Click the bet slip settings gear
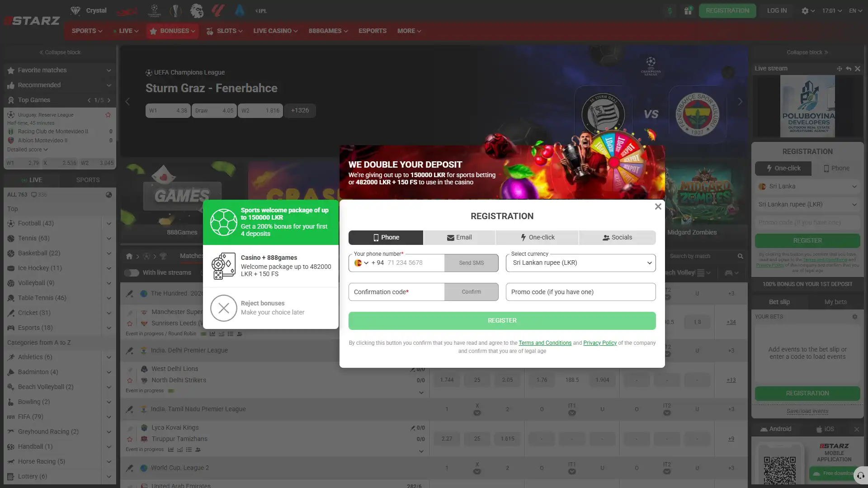Screen dimensions: 868x488 coord(855,317)
